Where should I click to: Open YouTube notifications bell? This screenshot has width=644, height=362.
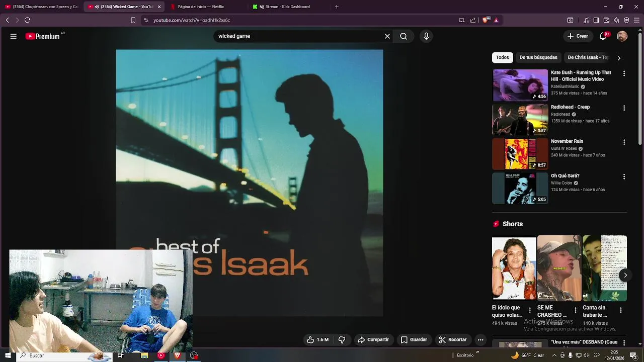click(x=603, y=36)
